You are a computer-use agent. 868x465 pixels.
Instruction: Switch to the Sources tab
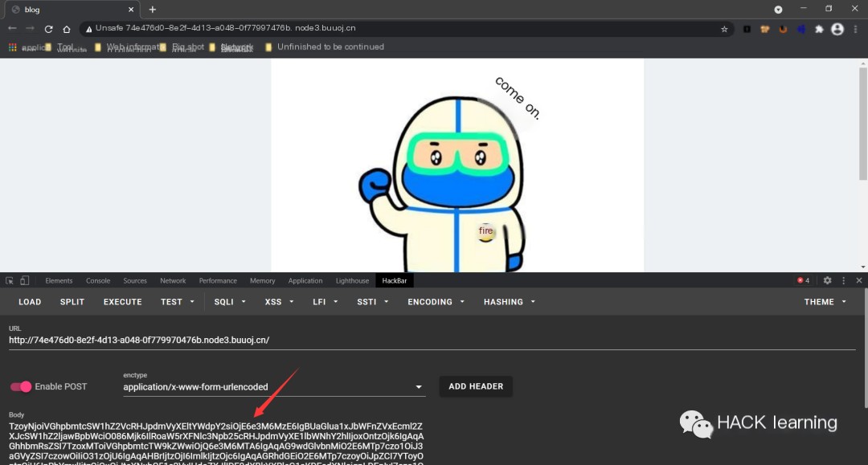pyautogui.click(x=135, y=280)
